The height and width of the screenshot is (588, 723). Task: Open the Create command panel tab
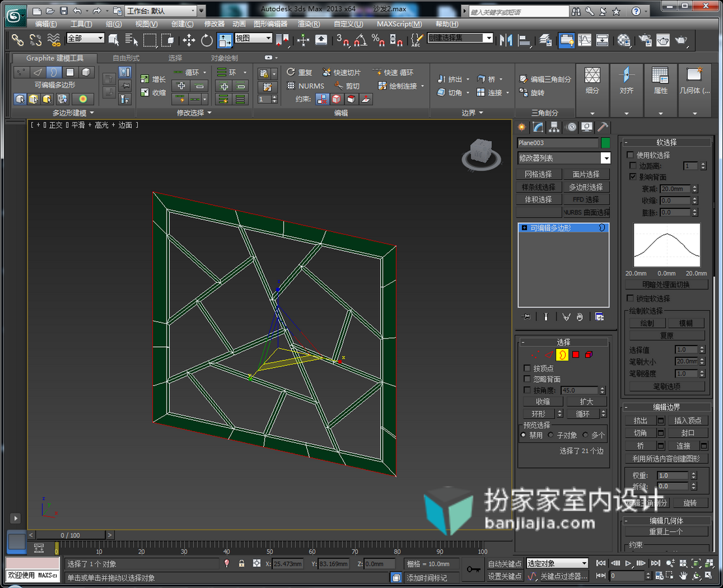click(521, 127)
